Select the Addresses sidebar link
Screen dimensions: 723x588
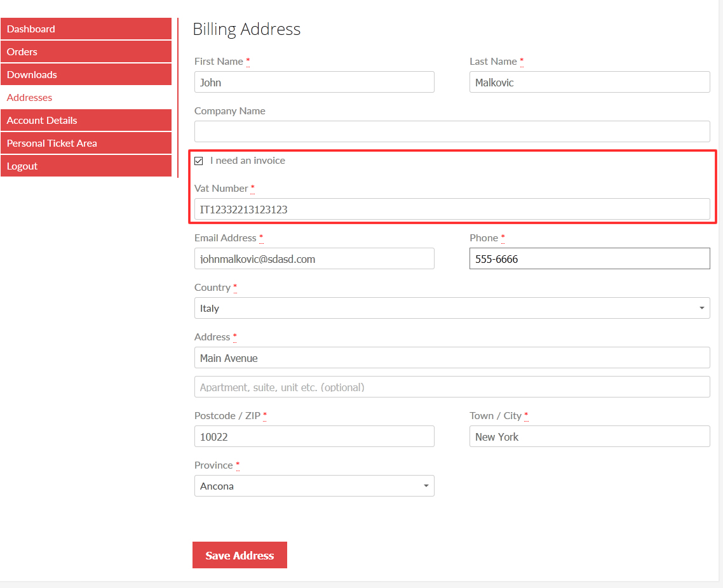click(29, 98)
